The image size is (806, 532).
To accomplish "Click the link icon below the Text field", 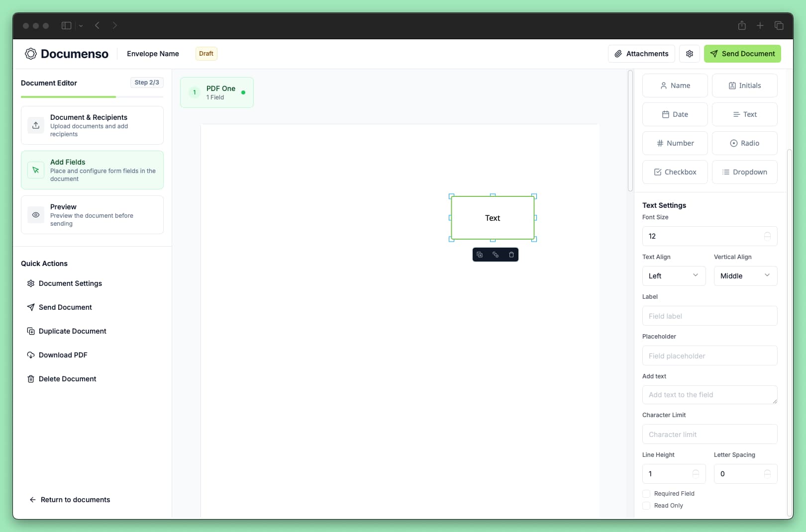I will [x=495, y=254].
